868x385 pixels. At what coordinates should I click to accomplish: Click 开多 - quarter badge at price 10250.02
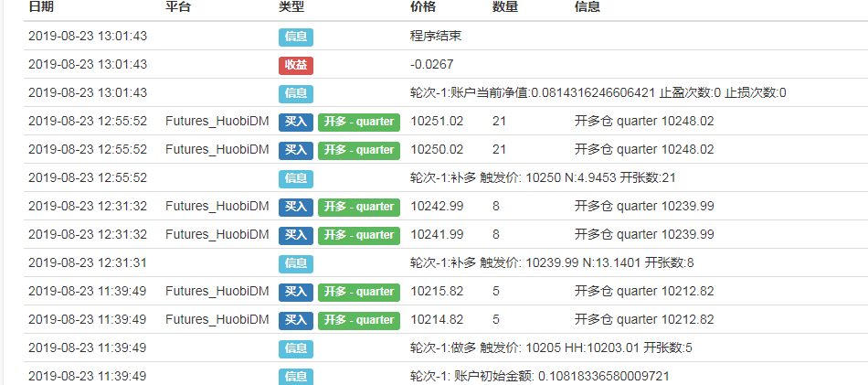359,150
